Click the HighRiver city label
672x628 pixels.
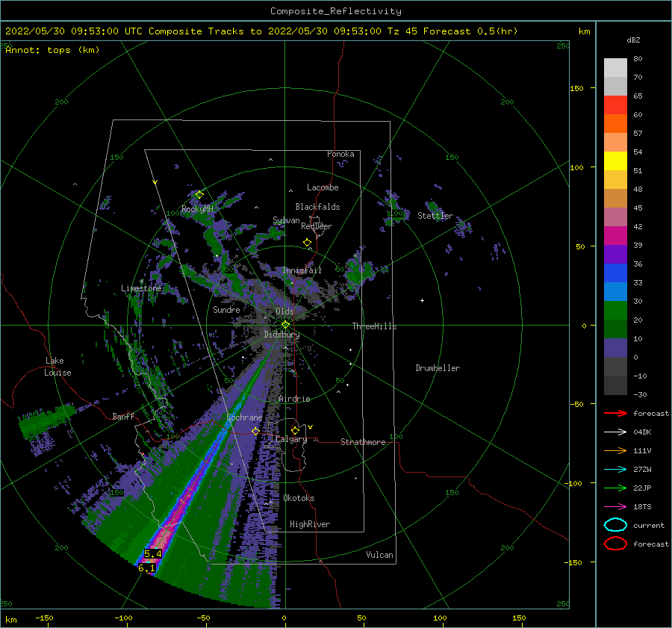(x=310, y=524)
